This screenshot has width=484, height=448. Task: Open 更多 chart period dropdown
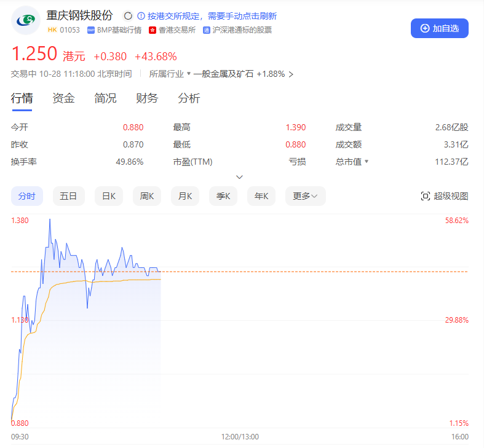coord(305,196)
